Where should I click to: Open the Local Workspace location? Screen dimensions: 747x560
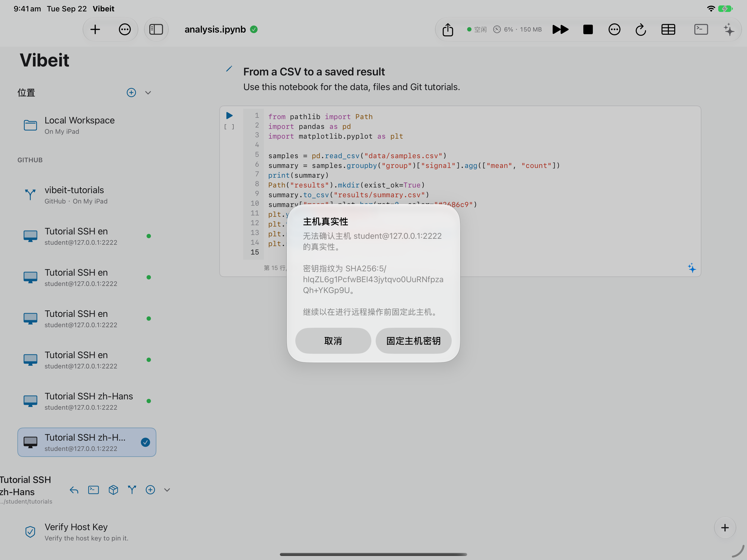[87, 125]
